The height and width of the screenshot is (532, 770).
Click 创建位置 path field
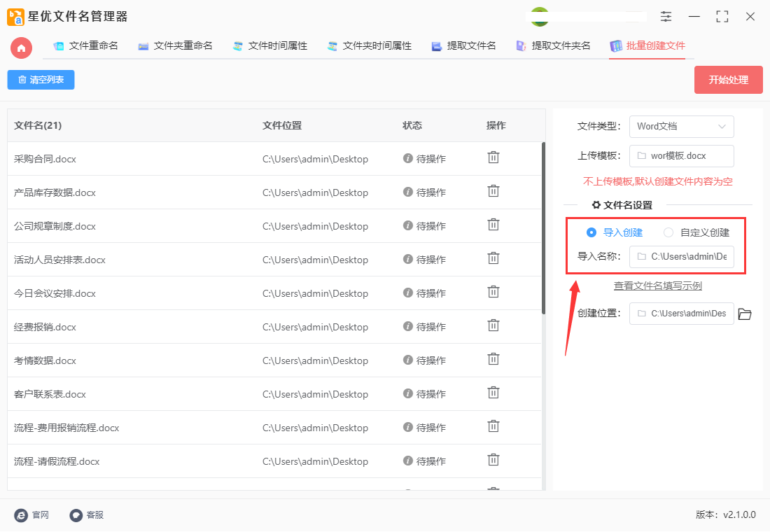pos(682,314)
